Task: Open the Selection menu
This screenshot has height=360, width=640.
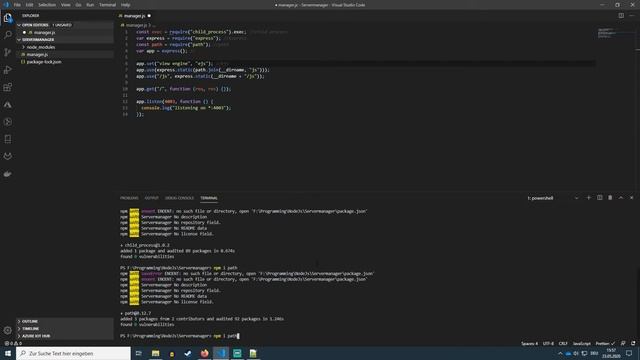Action: click(47, 5)
